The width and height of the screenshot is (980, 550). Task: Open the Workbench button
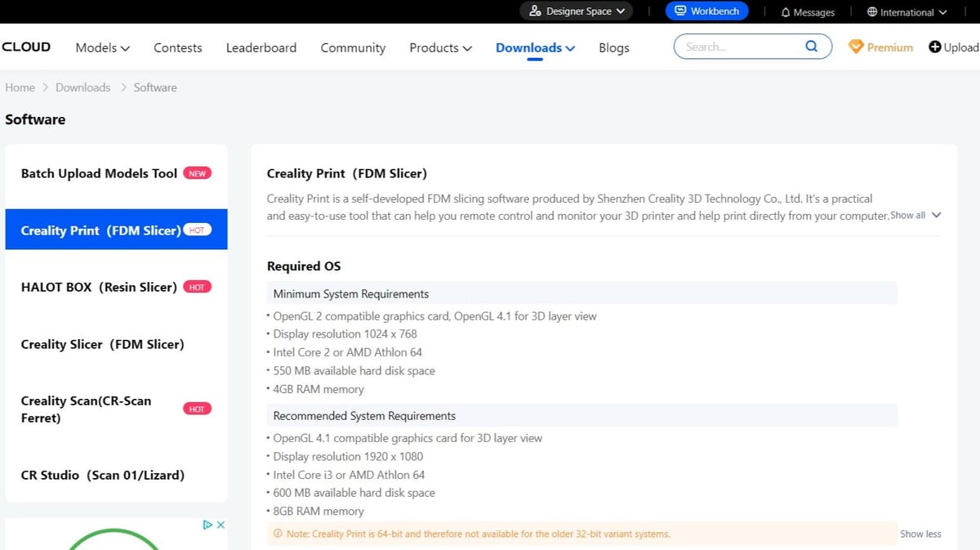(706, 11)
